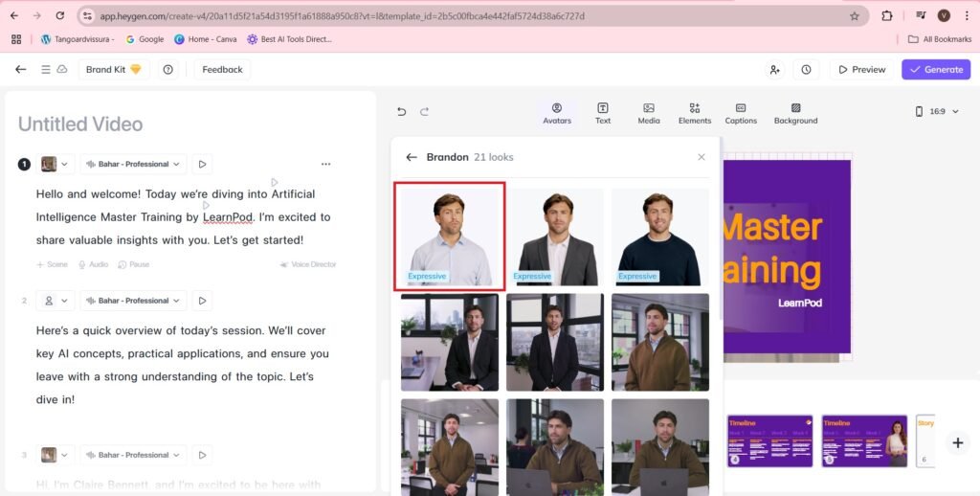980x496 pixels.
Task: Open scene 2 avatar dropdown
Action: (x=55, y=301)
